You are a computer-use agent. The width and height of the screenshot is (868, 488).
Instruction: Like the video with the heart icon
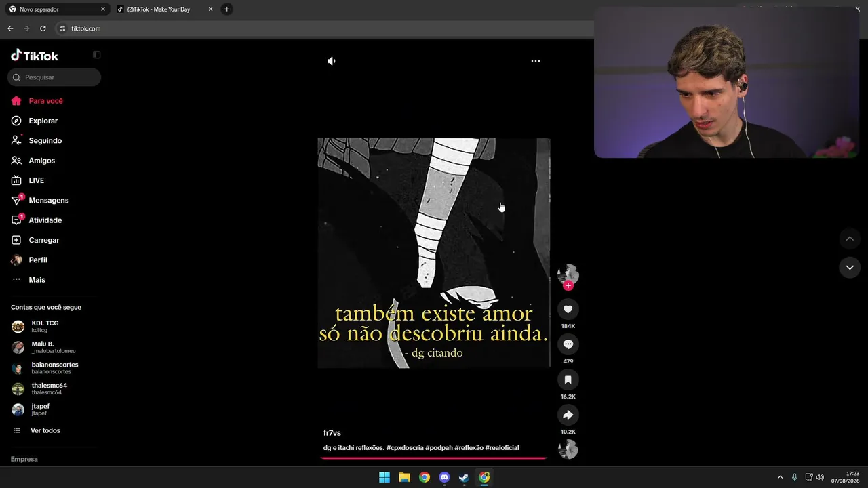pyautogui.click(x=568, y=309)
